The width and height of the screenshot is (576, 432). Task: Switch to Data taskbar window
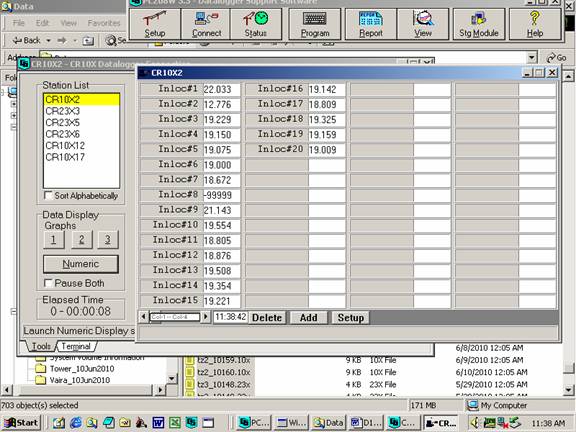coord(328,423)
